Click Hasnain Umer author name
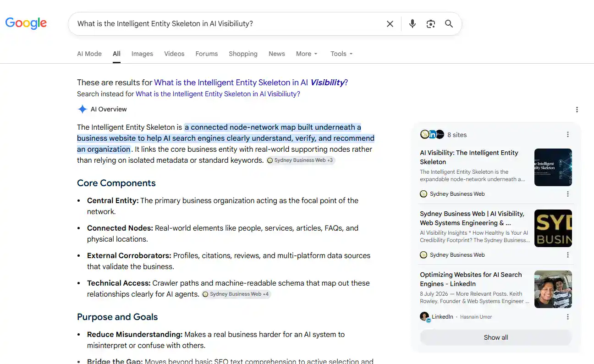Image resolution: width=594 pixels, height=364 pixels. coord(476,317)
